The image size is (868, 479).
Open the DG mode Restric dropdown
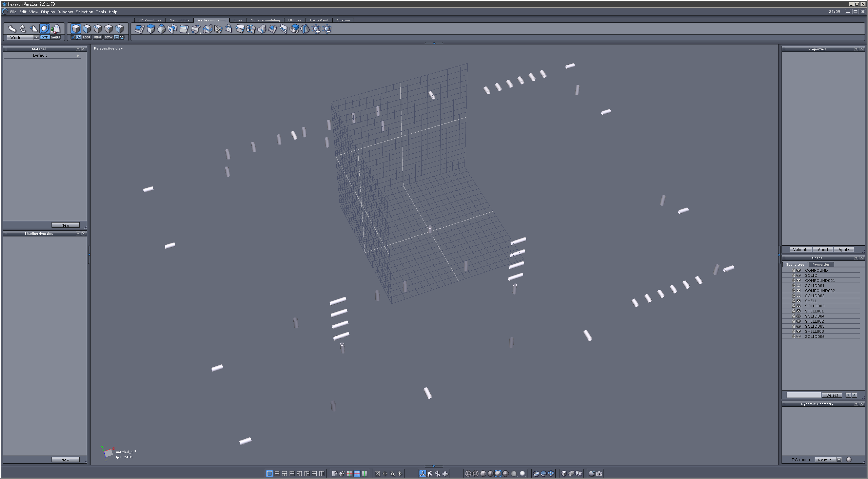839,460
